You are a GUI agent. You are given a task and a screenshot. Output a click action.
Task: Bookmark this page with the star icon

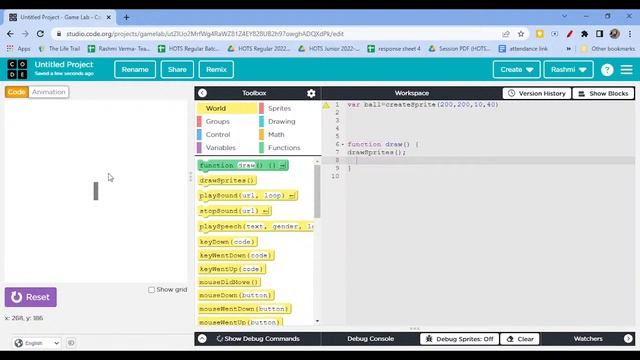[x=521, y=34]
